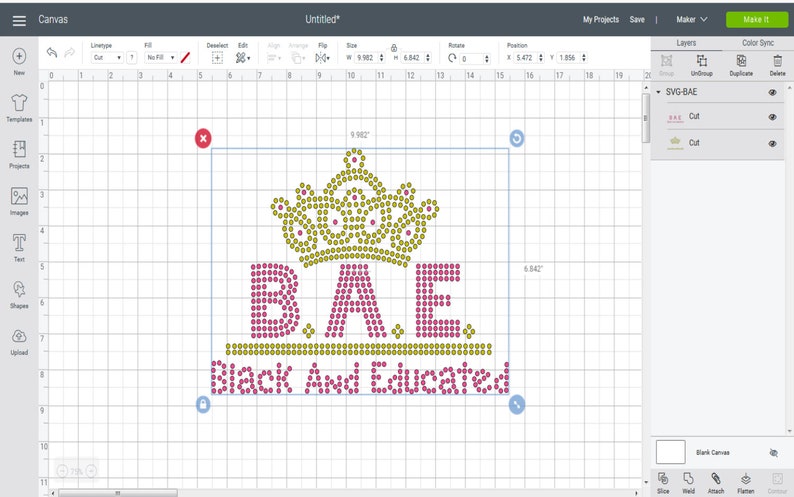Click the lock handle on selection
The width and height of the screenshot is (794, 497).
point(203,405)
